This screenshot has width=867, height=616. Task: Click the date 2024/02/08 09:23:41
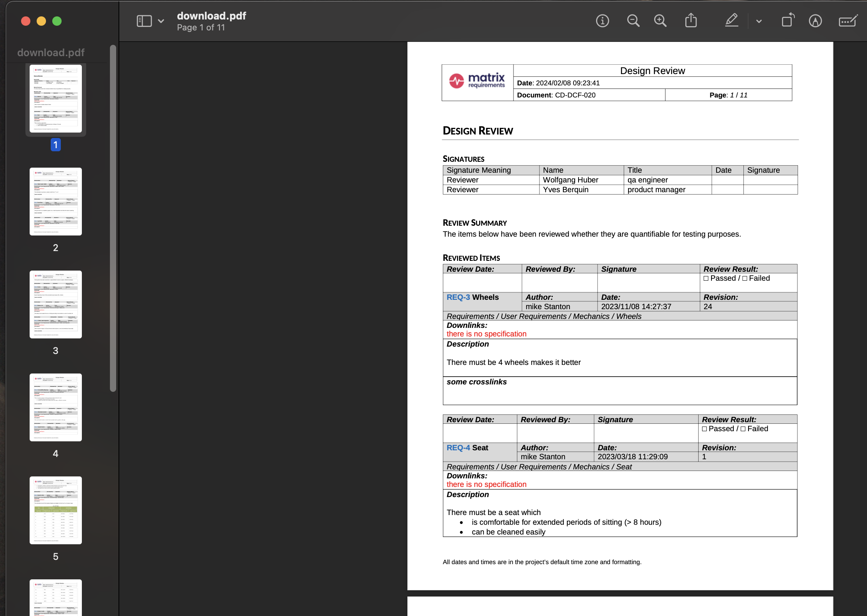pos(568,83)
